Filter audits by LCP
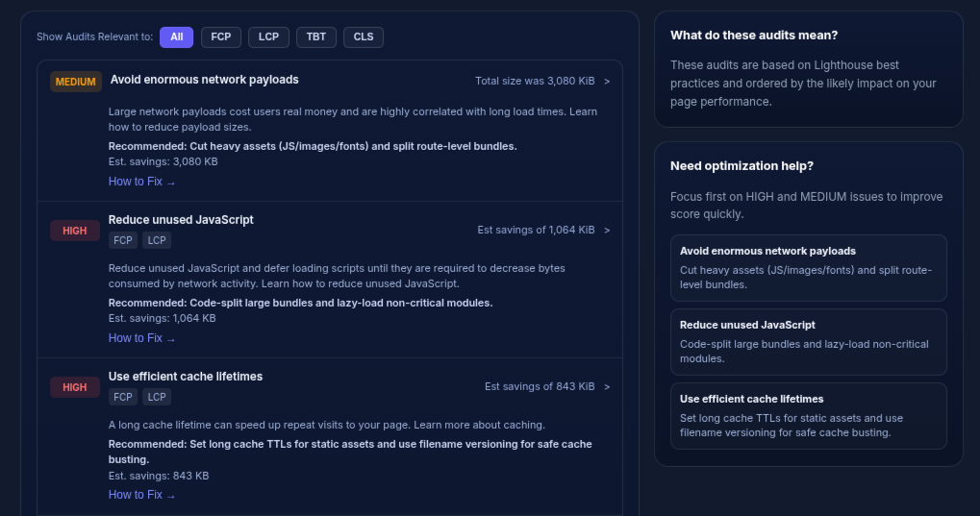This screenshot has width=980, height=516. [268, 37]
